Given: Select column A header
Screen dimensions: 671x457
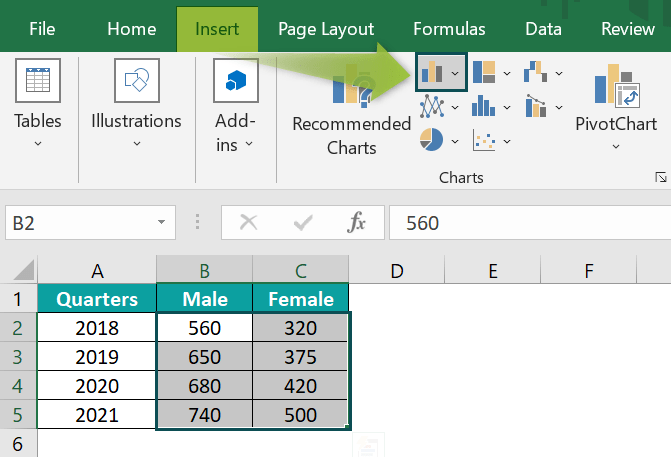Looking at the screenshot, I should pos(97,270).
